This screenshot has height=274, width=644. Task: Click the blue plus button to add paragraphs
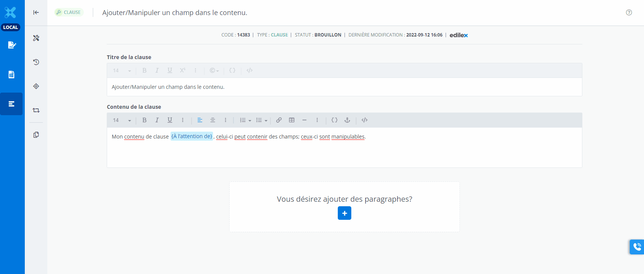pos(345,213)
